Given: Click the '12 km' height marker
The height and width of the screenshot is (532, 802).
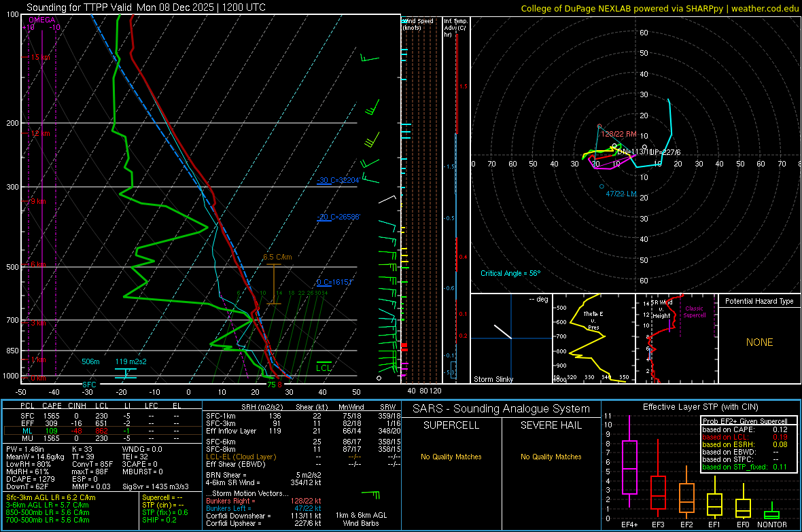Looking at the screenshot, I should (x=40, y=133).
